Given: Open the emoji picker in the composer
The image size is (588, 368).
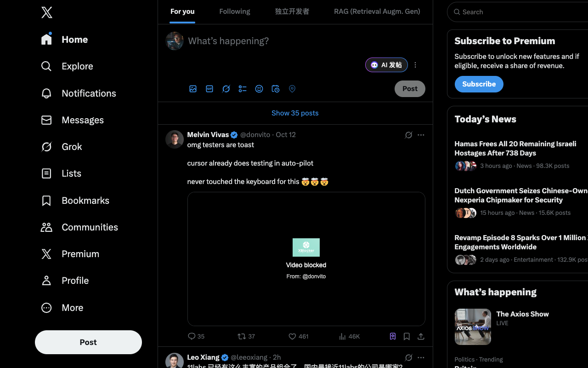Looking at the screenshot, I should 259,89.
